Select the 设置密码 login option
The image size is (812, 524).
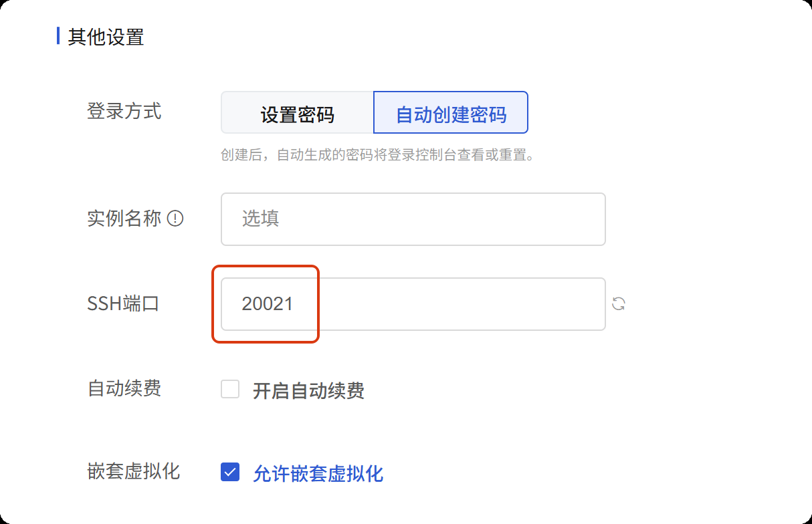297,114
